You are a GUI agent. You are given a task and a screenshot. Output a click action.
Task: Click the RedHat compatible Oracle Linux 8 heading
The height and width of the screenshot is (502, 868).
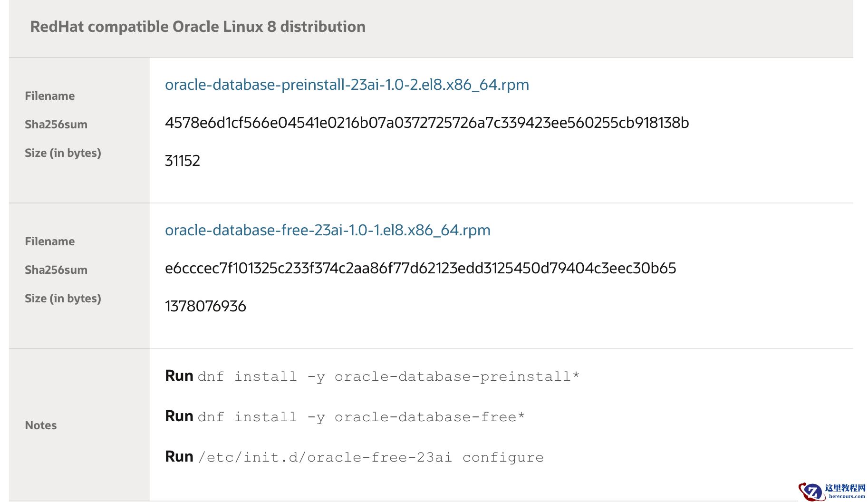pos(198,27)
